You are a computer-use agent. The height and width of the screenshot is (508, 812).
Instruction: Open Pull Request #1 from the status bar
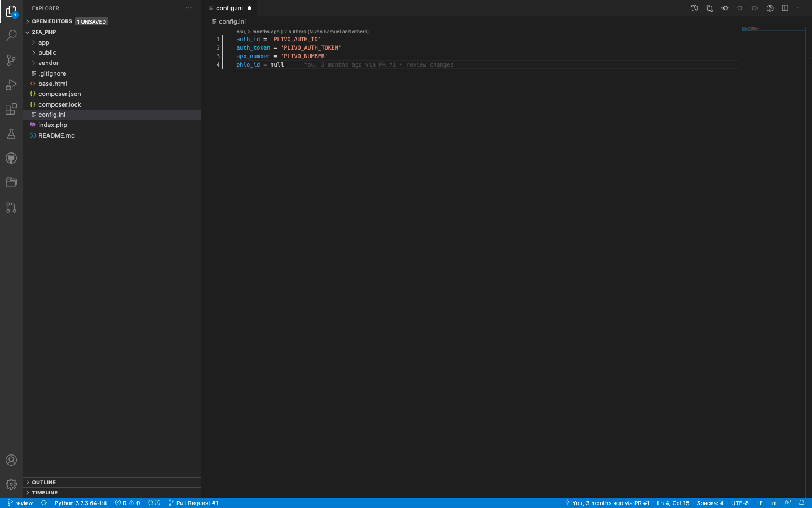tap(193, 503)
